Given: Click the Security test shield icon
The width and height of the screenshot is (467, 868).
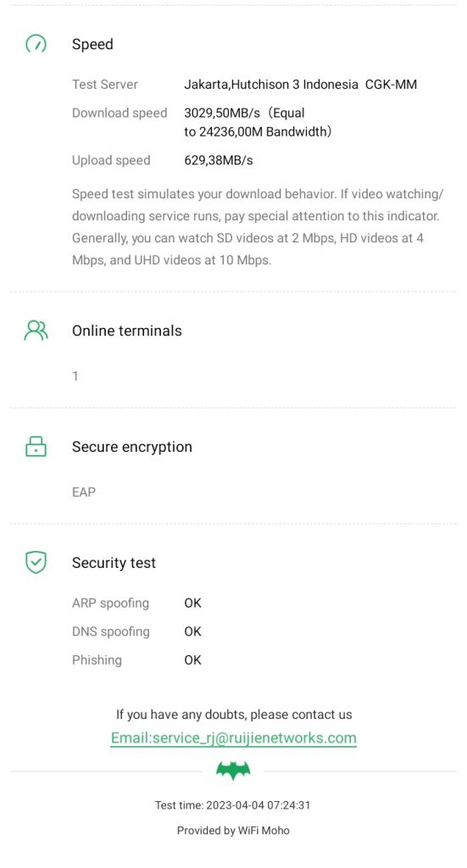Looking at the screenshot, I should 36,563.
